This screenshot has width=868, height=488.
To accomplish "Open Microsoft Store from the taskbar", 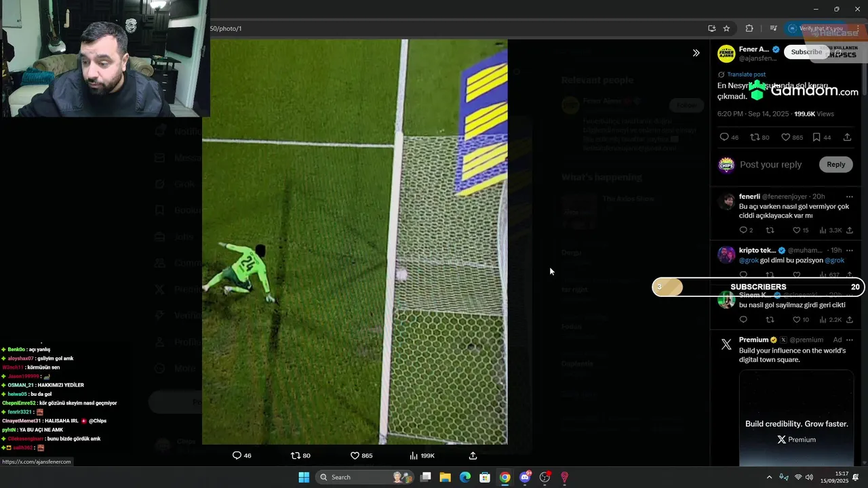I will [x=485, y=477].
